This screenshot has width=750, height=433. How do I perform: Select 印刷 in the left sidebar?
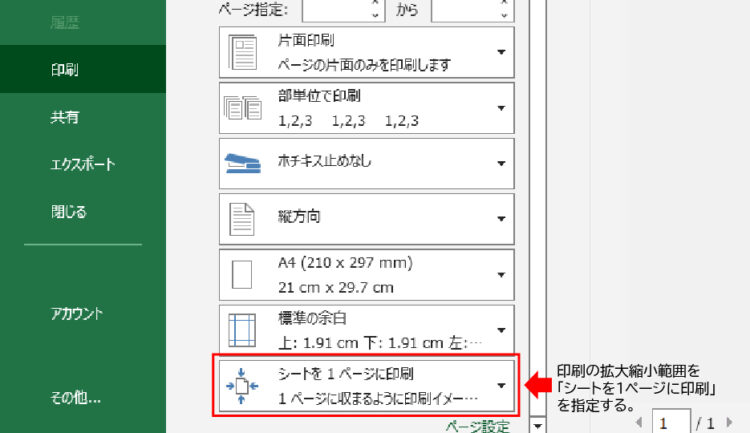click(x=65, y=70)
